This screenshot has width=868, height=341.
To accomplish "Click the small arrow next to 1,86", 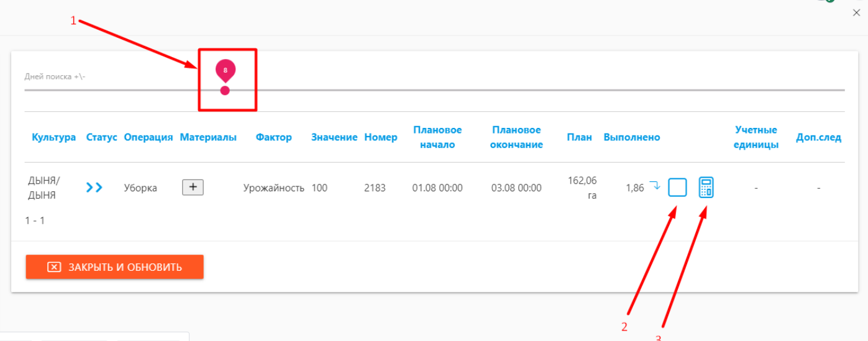I will pyautogui.click(x=655, y=184).
